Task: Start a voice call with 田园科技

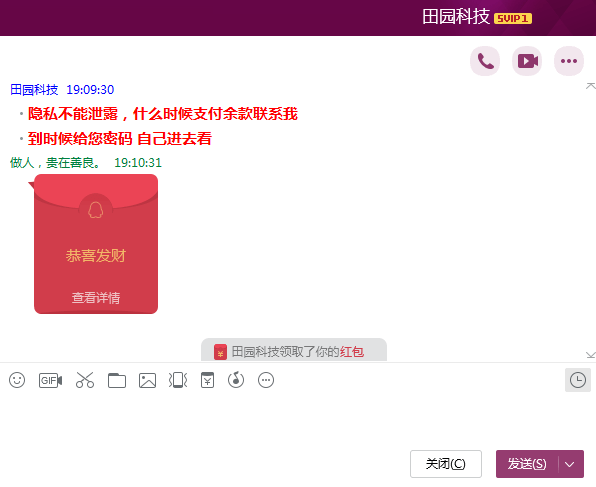Action: click(x=485, y=61)
